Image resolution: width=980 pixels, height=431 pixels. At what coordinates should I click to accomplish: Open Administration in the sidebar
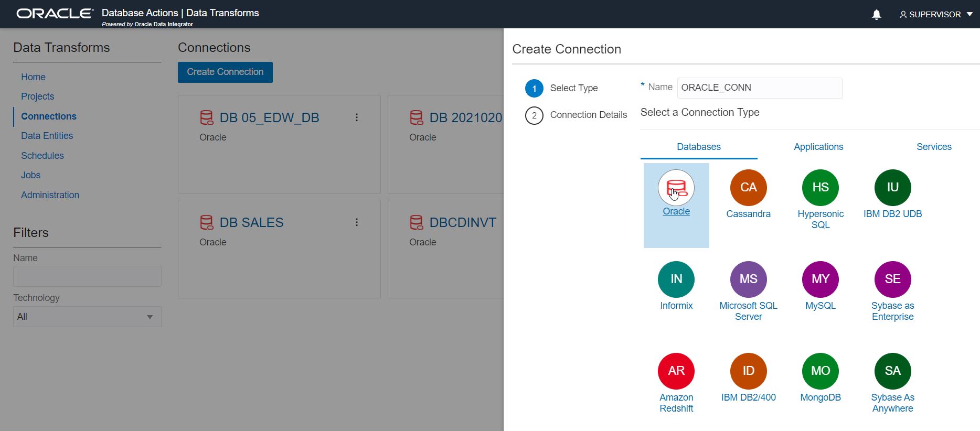click(x=50, y=195)
